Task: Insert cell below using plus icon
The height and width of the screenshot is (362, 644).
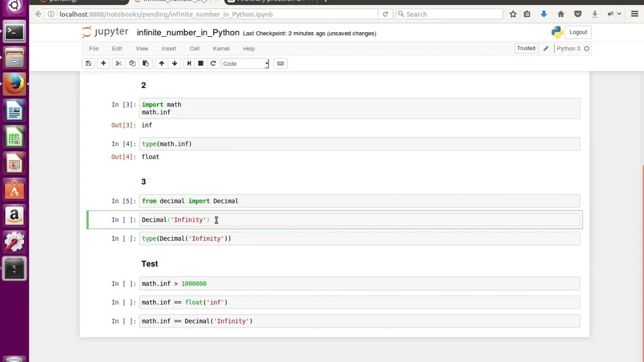Action: click(103, 63)
